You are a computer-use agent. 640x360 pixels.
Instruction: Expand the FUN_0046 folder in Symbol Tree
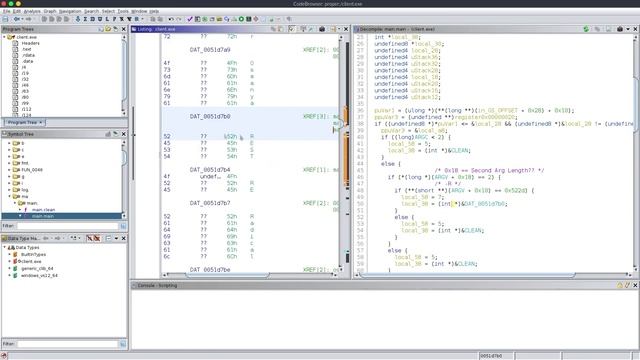[x=9, y=170]
